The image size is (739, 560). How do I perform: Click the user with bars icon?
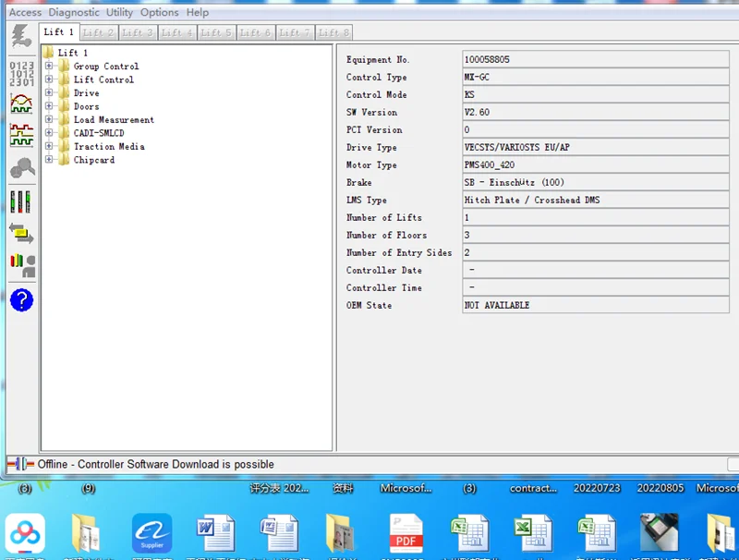click(x=21, y=265)
